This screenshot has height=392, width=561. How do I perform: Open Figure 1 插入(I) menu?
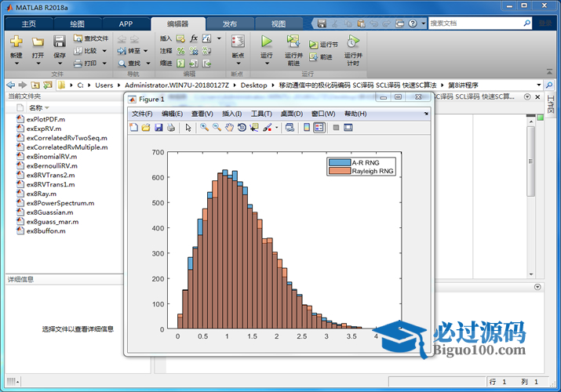click(231, 114)
